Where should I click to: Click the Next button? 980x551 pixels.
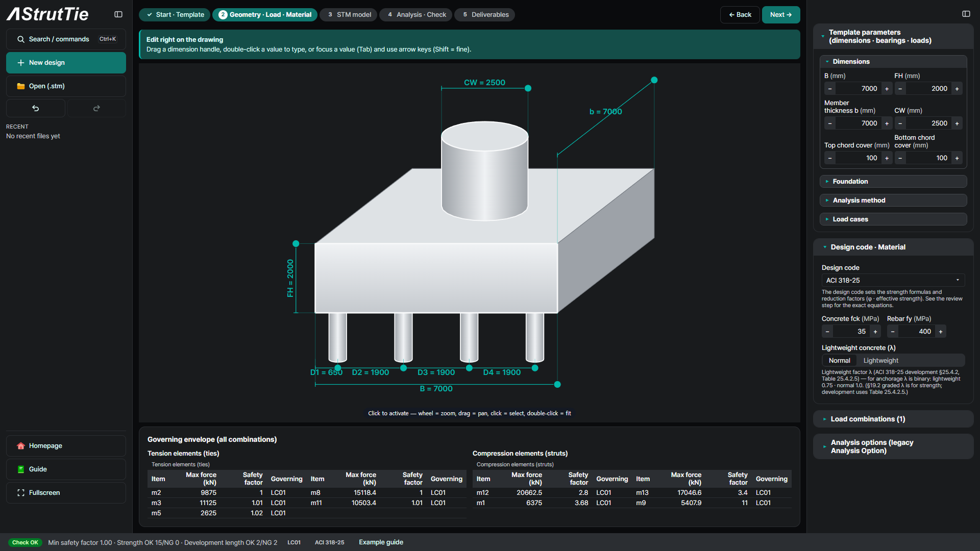781,15
